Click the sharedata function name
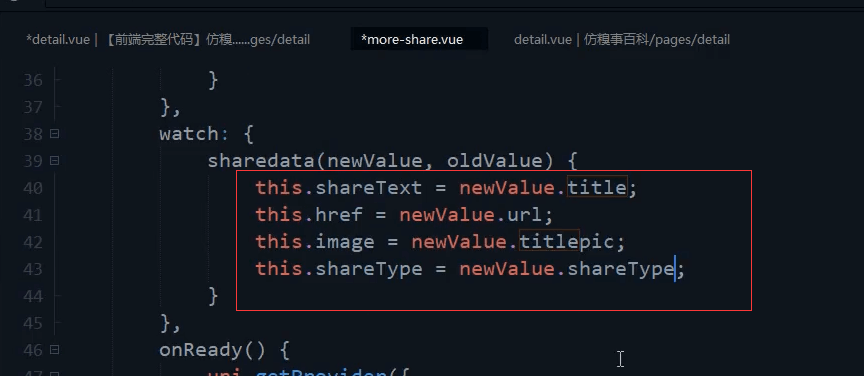 click(x=261, y=161)
